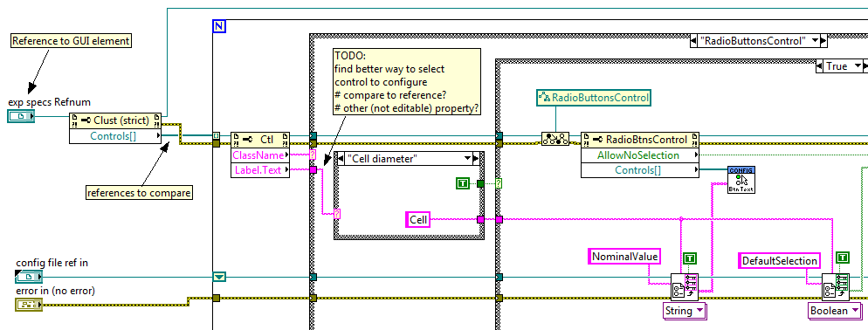
Task: Toggle True constant above DefaultSelection reader
Action: [x=843, y=258]
